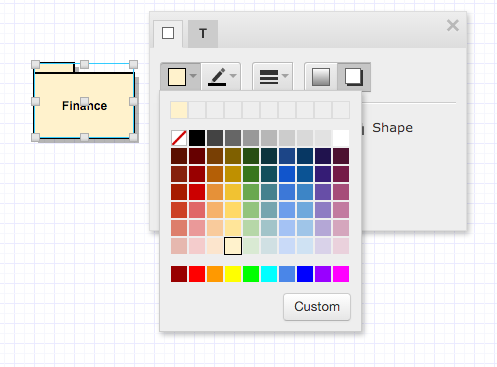Switch to the Shape properties tab
This screenshot has height=367, width=497.
[x=168, y=34]
